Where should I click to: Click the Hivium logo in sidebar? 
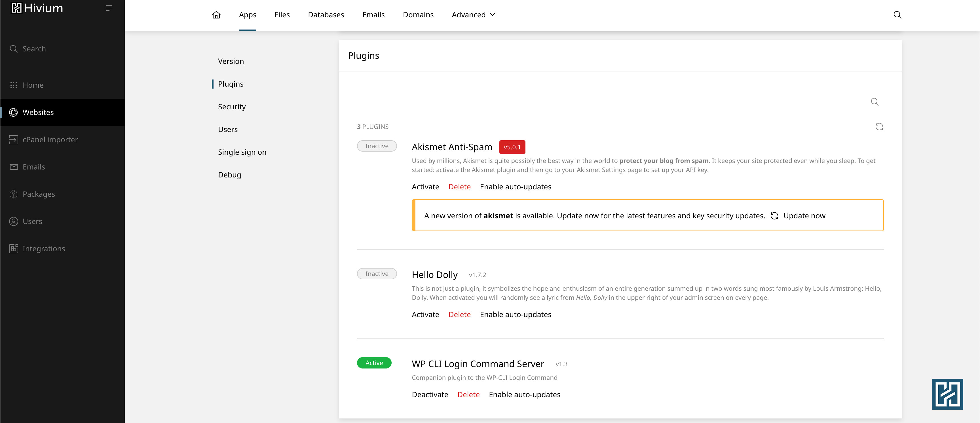[37, 8]
